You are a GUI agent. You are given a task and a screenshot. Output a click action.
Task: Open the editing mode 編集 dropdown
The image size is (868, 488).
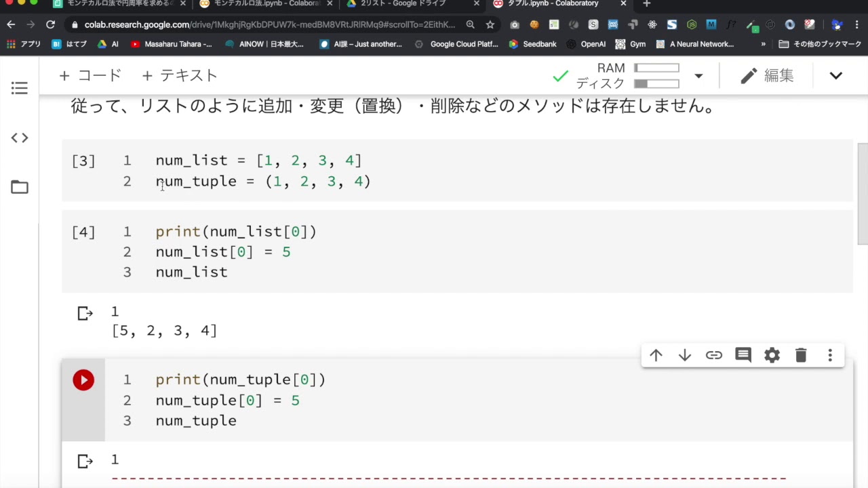tap(767, 76)
